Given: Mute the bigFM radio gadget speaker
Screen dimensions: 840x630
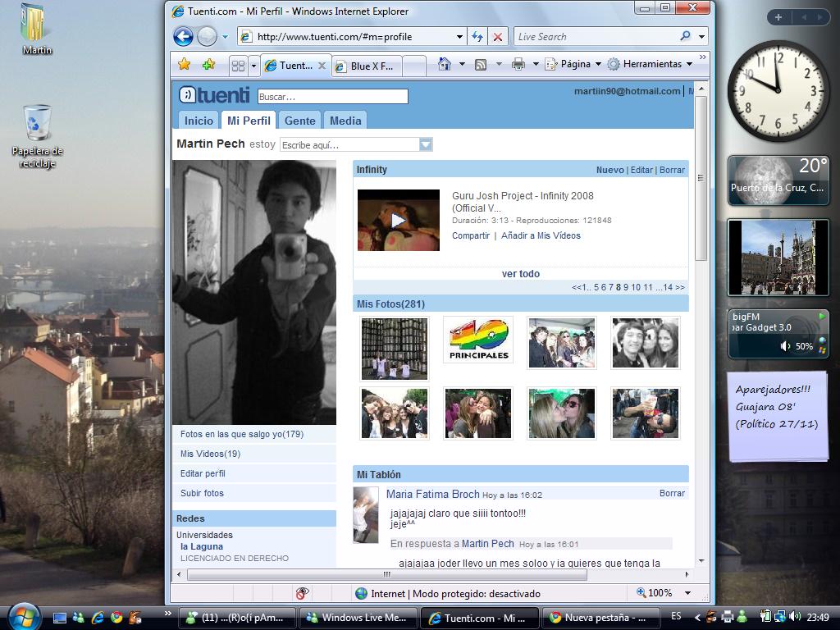Looking at the screenshot, I should 786,346.
